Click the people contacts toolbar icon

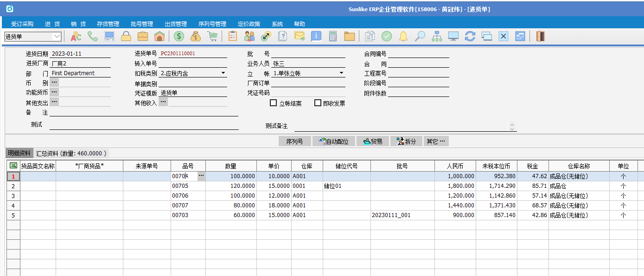pyautogui.click(x=249, y=36)
